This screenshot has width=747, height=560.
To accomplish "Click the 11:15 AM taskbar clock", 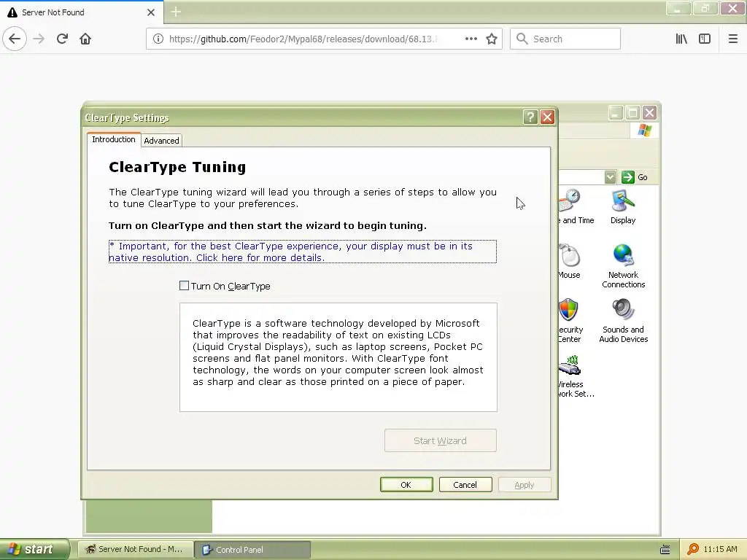I will 720,550.
